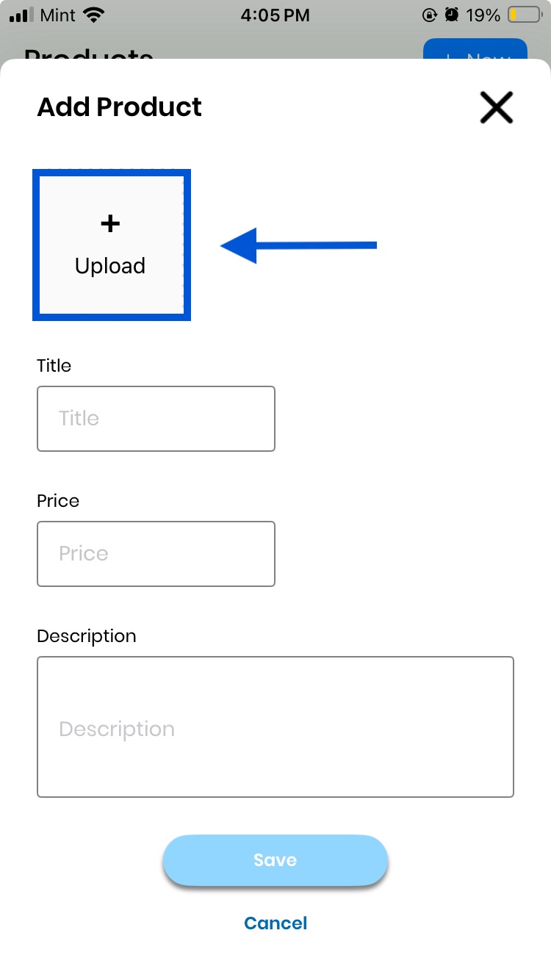The height and width of the screenshot is (980, 551).
Task: Tap the rotation lock status icon
Action: 430,15
